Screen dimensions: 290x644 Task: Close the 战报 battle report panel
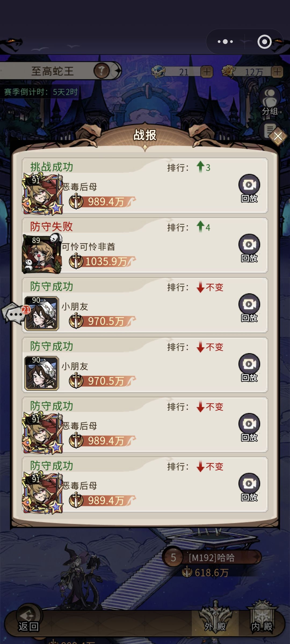278,136
